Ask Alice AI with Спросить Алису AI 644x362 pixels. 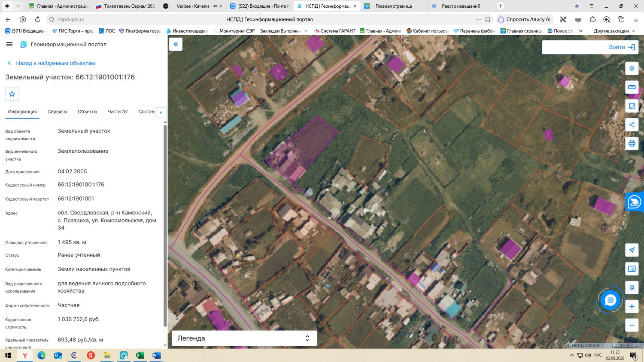coord(525,19)
